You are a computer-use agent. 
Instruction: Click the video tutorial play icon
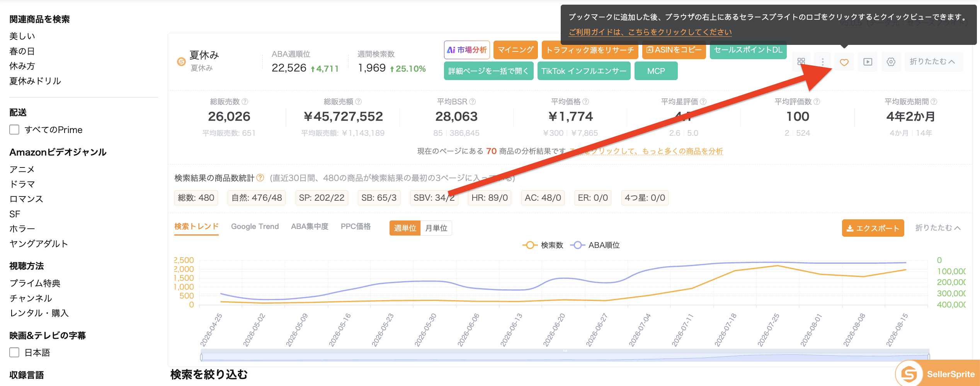pyautogui.click(x=868, y=62)
